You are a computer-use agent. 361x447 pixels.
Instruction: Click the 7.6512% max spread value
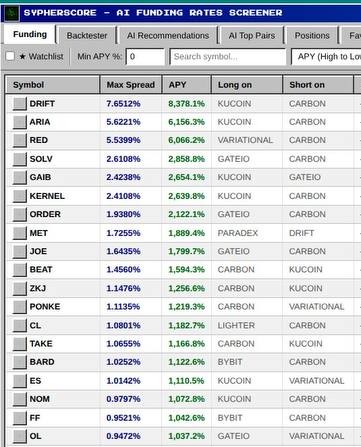(123, 104)
